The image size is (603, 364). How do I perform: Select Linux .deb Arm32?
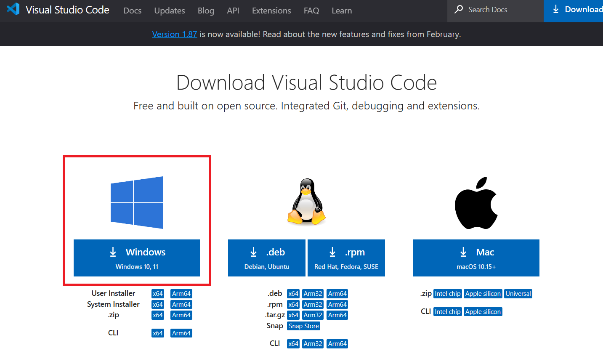pyautogui.click(x=313, y=294)
